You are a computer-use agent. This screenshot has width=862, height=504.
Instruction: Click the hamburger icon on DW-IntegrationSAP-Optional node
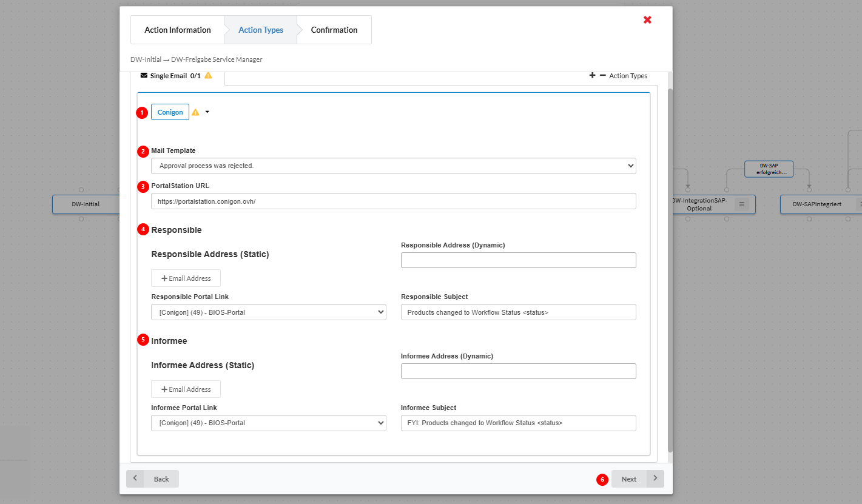click(x=741, y=204)
